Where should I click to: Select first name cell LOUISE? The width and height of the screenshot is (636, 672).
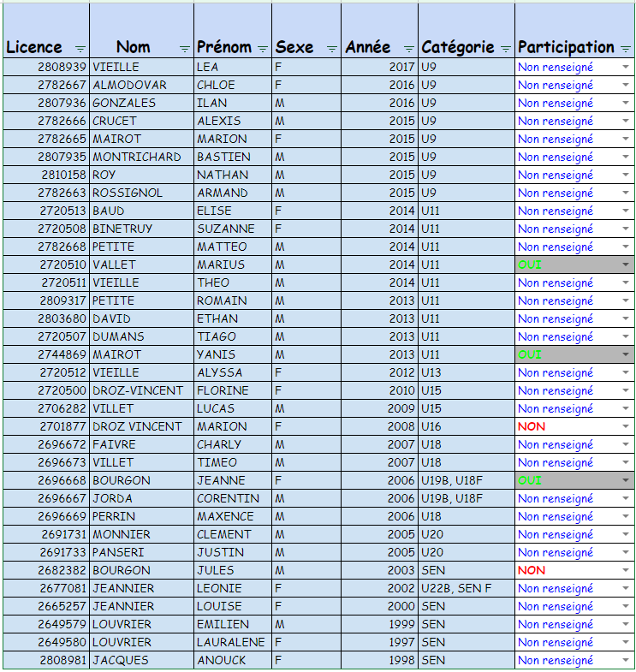click(233, 606)
